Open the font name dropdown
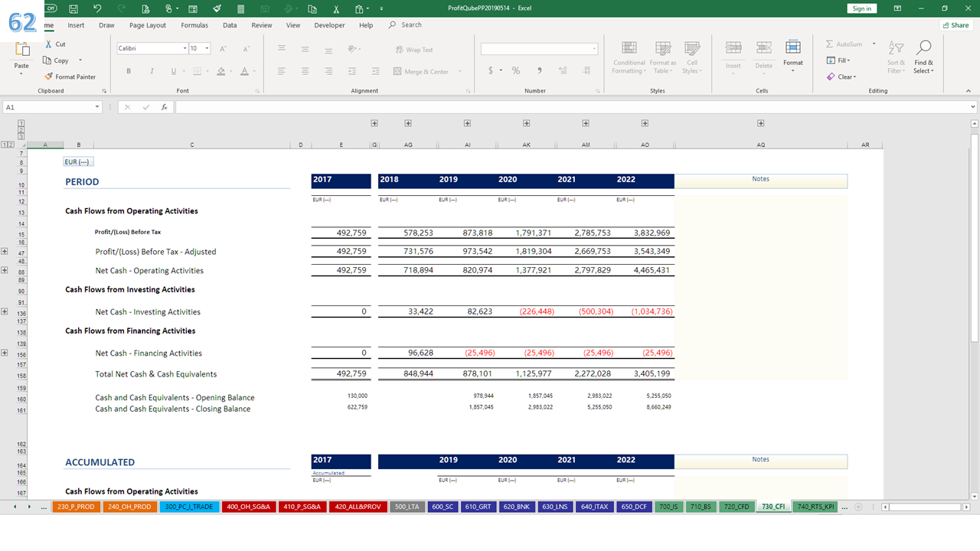Screen dimensions: 980x551 185,48
